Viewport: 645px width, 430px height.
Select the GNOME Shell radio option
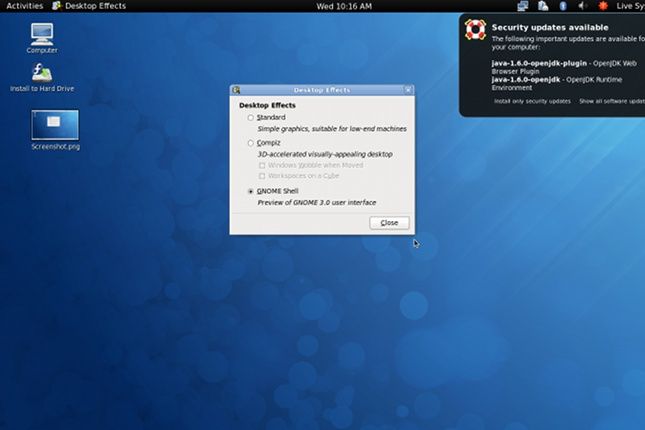pos(250,191)
